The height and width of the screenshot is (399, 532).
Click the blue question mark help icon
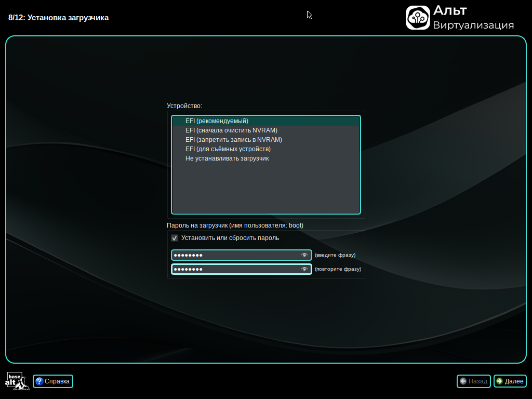point(39,381)
